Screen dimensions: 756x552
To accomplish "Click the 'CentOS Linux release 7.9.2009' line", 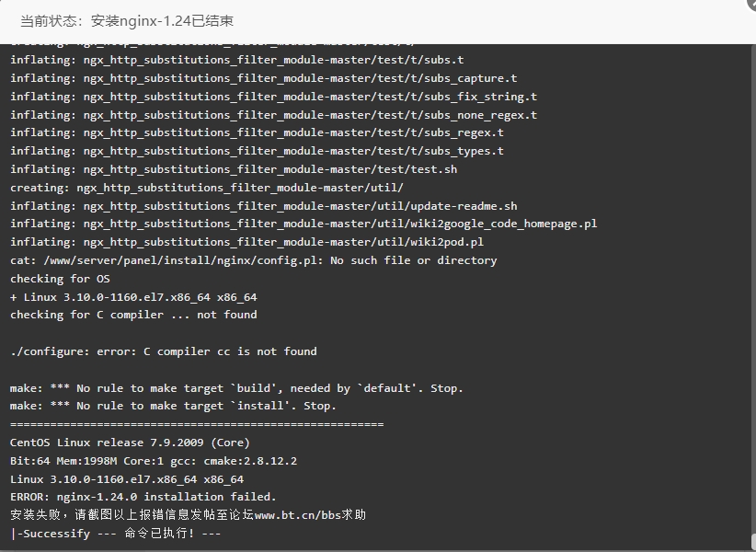I will click(x=130, y=443).
